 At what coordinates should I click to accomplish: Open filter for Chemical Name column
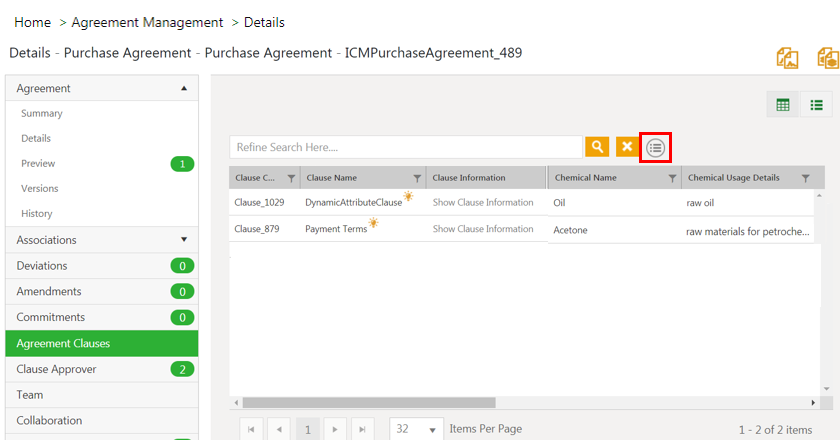tap(672, 178)
